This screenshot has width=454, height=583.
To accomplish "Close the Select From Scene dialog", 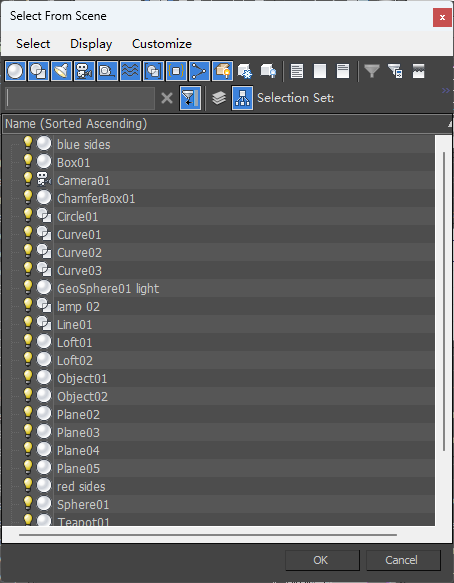I will pyautogui.click(x=442, y=17).
